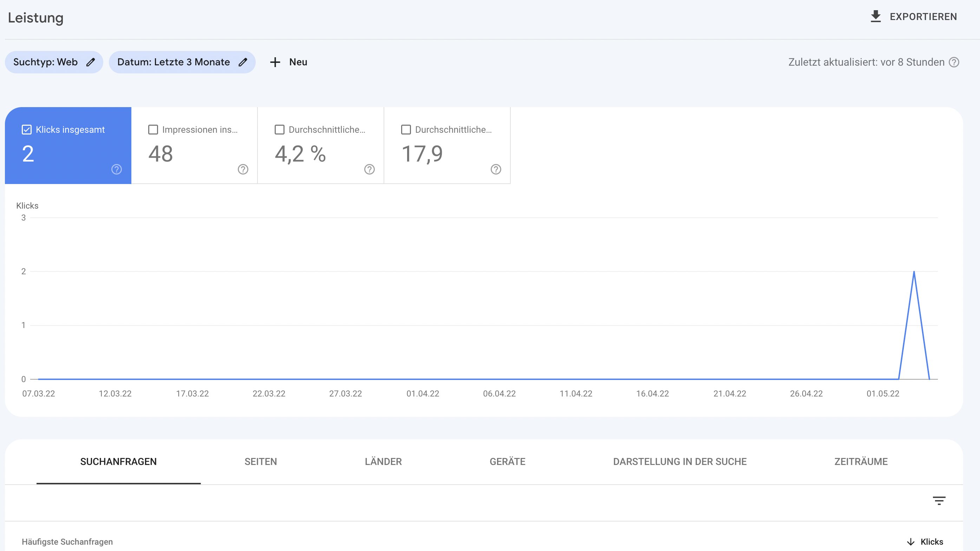Switch to the Länder tab

[x=383, y=461]
